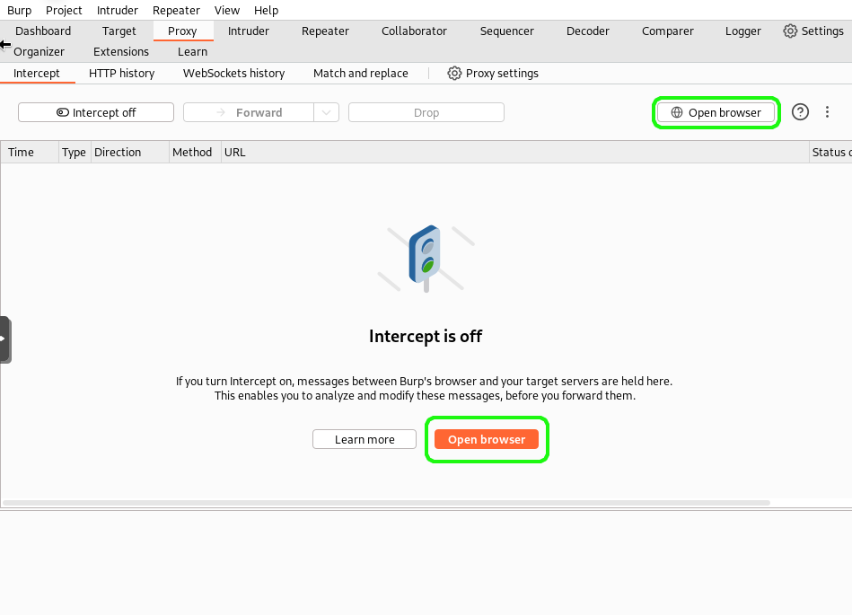The width and height of the screenshot is (852, 616).
Task: Open the Collaborator tab
Action: (414, 31)
